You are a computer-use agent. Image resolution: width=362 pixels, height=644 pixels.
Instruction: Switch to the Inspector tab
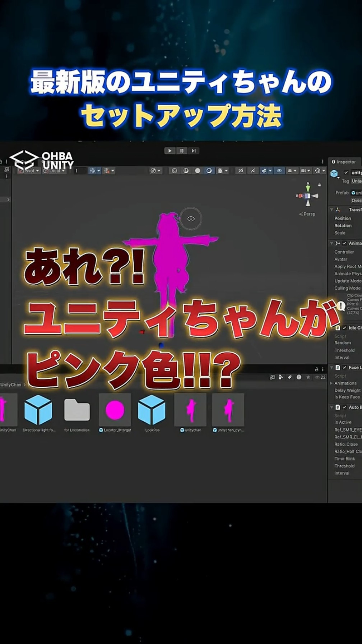point(344,162)
